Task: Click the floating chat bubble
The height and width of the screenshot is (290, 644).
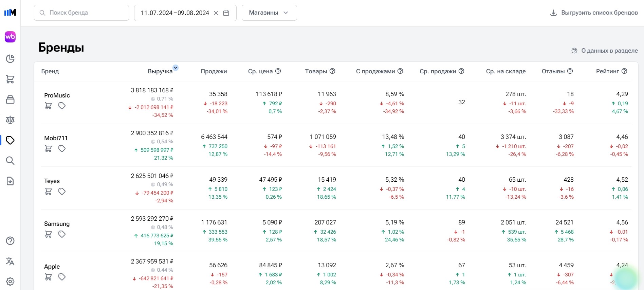Action: (626, 278)
